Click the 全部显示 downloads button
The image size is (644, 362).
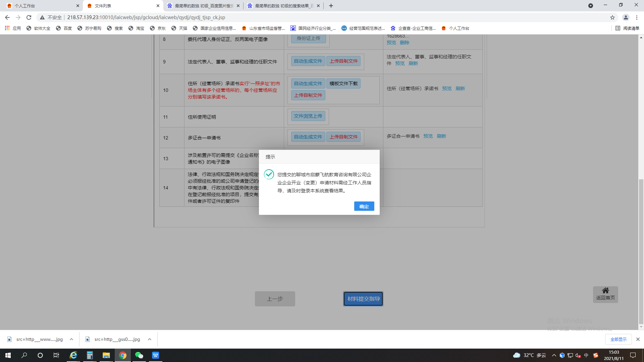tap(618, 339)
